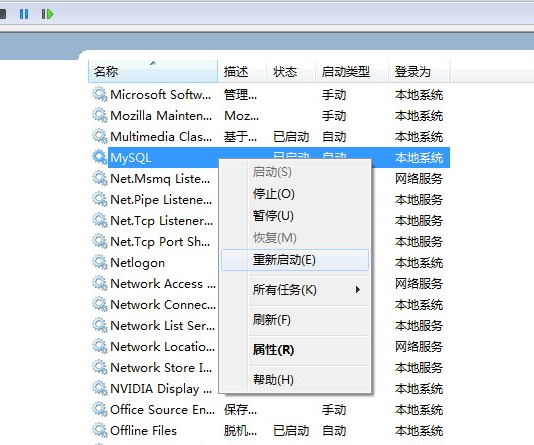Sort by the 状态 column header

click(x=290, y=71)
